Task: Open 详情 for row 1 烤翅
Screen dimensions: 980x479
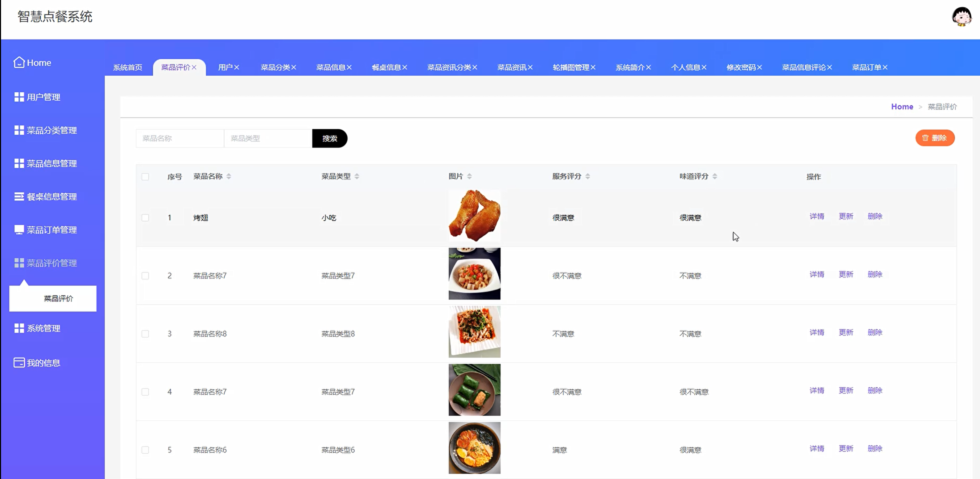Action: point(817,216)
